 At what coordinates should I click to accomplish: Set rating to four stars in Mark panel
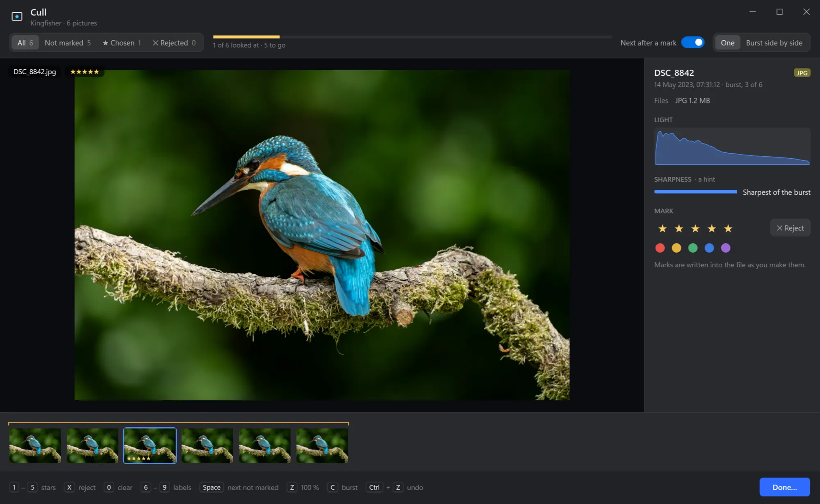click(712, 228)
